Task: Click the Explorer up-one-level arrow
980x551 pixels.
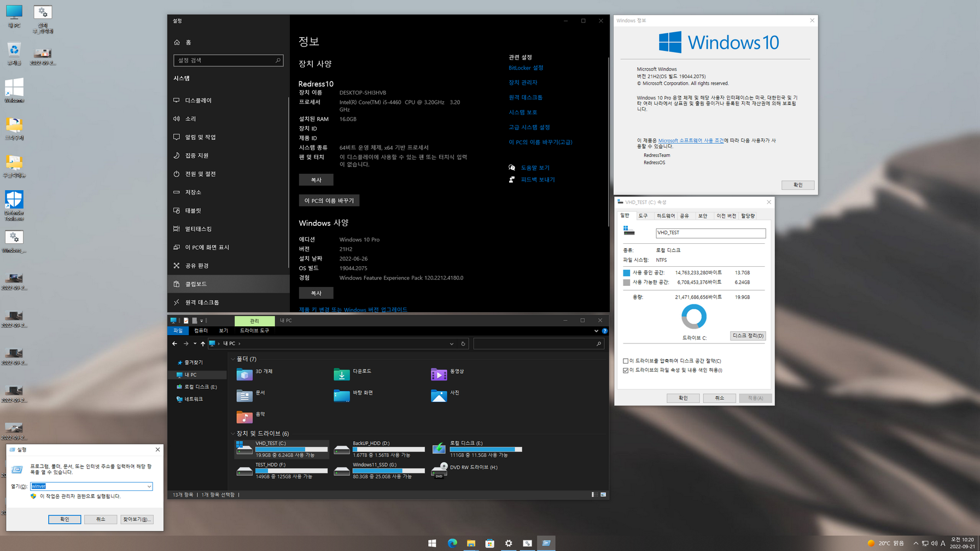Action: [x=203, y=344]
